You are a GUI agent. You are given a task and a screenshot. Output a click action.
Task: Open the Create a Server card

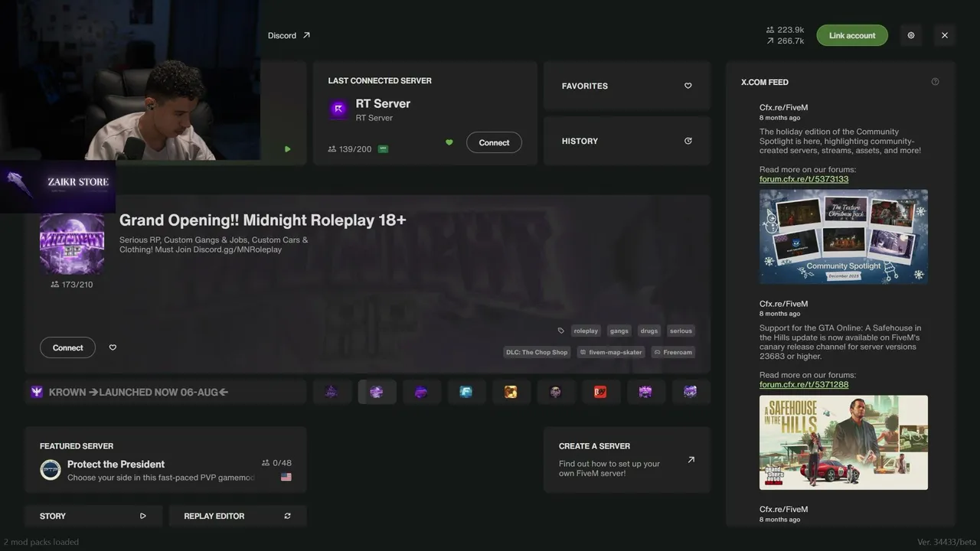(x=627, y=459)
